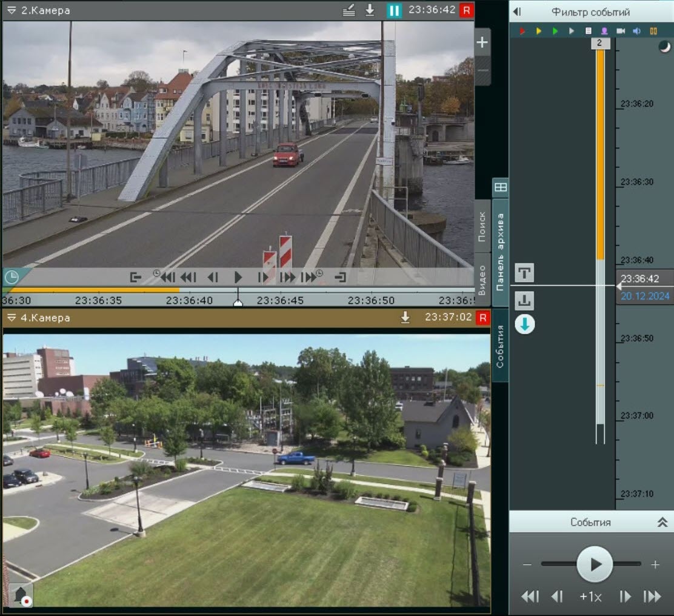Screen dimensions: 674x616
Task: Toggle the blue speaker audio event filter
Action: pyautogui.click(x=637, y=30)
